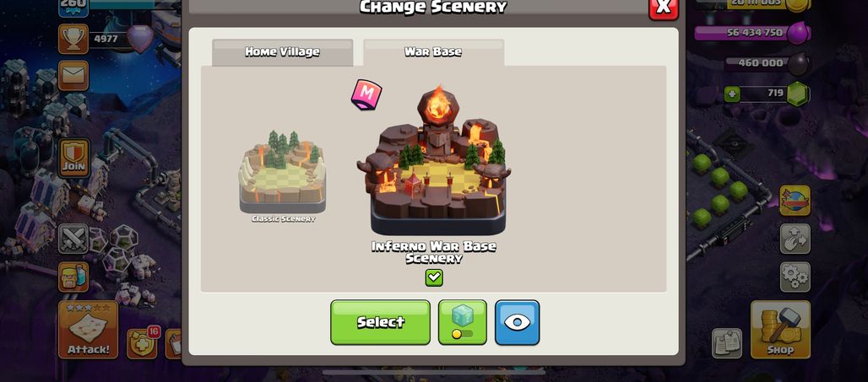Toggle the Inferno War Base checkmark
Screen dimensions: 868x382
pyautogui.click(x=434, y=277)
